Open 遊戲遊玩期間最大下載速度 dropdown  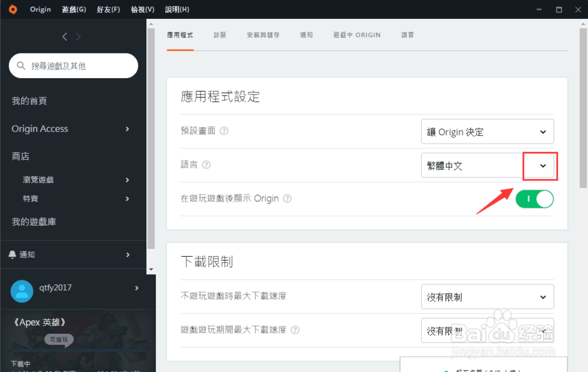(487, 330)
